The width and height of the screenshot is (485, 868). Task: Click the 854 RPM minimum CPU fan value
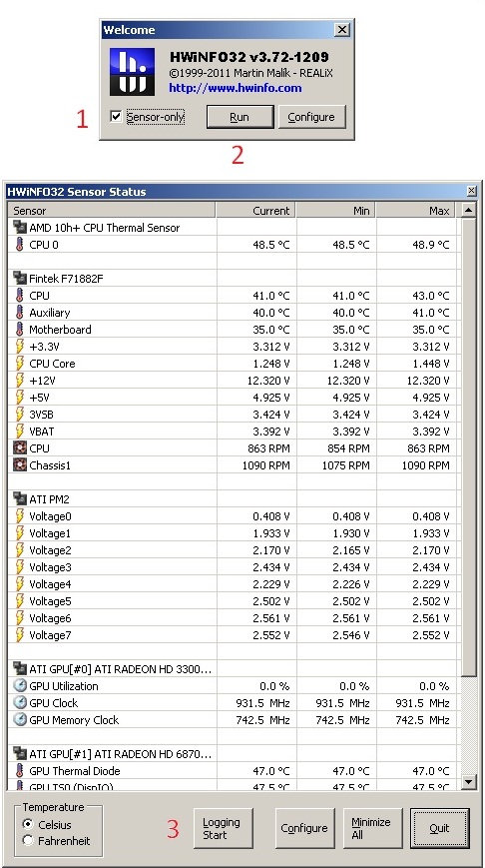pyautogui.click(x=348, y=447)
